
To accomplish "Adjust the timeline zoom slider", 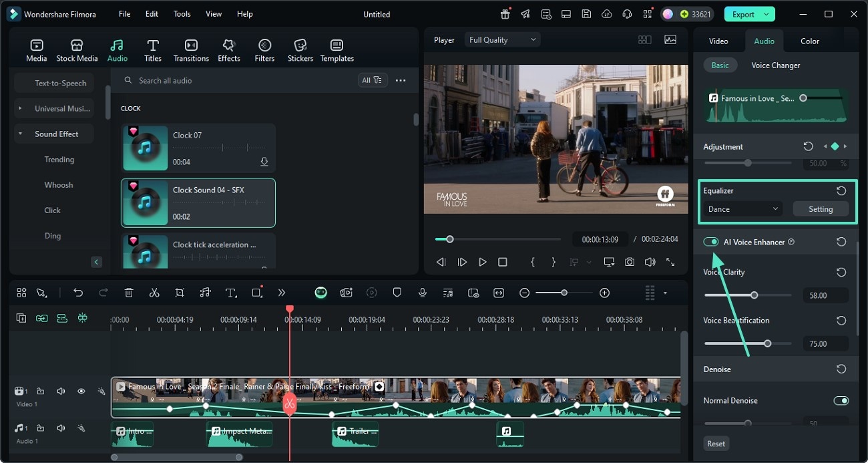I will coord(564,293).
